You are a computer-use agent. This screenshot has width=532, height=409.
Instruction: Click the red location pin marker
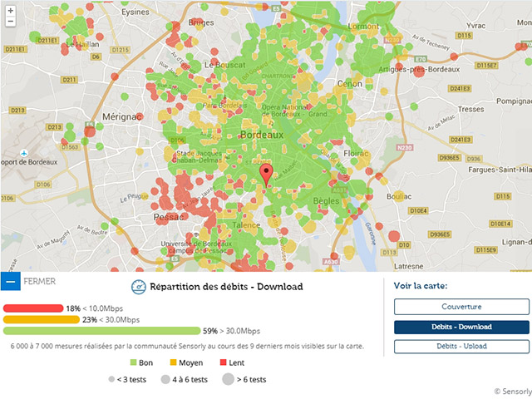pos(266,175)
